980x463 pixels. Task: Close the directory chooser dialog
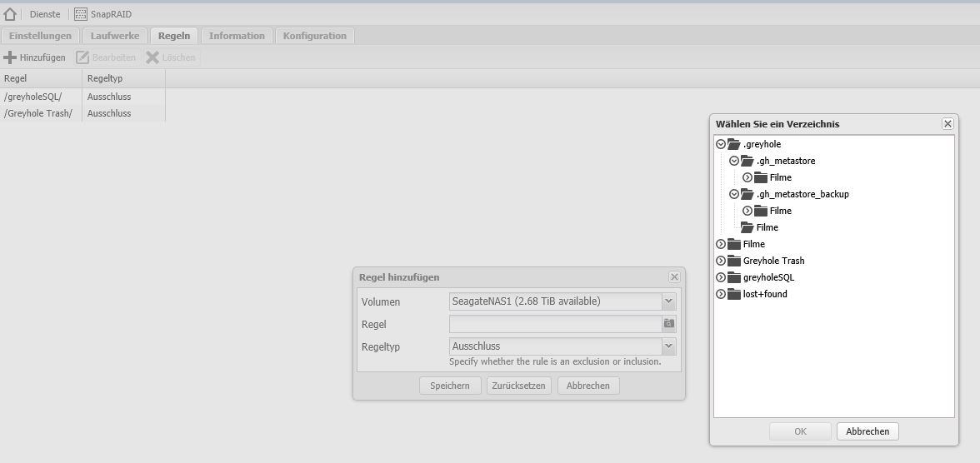[x=947, y=124]
